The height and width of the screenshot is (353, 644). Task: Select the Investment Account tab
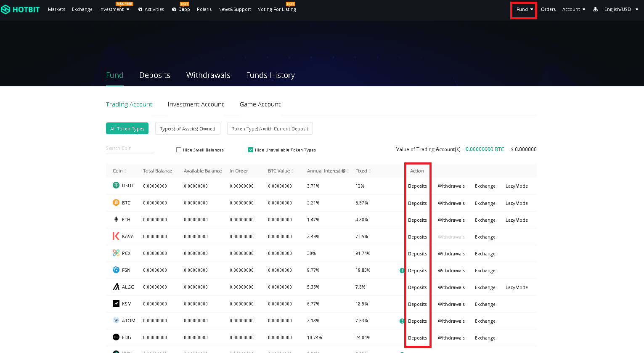pyautogui.click(x=196, y=104)
